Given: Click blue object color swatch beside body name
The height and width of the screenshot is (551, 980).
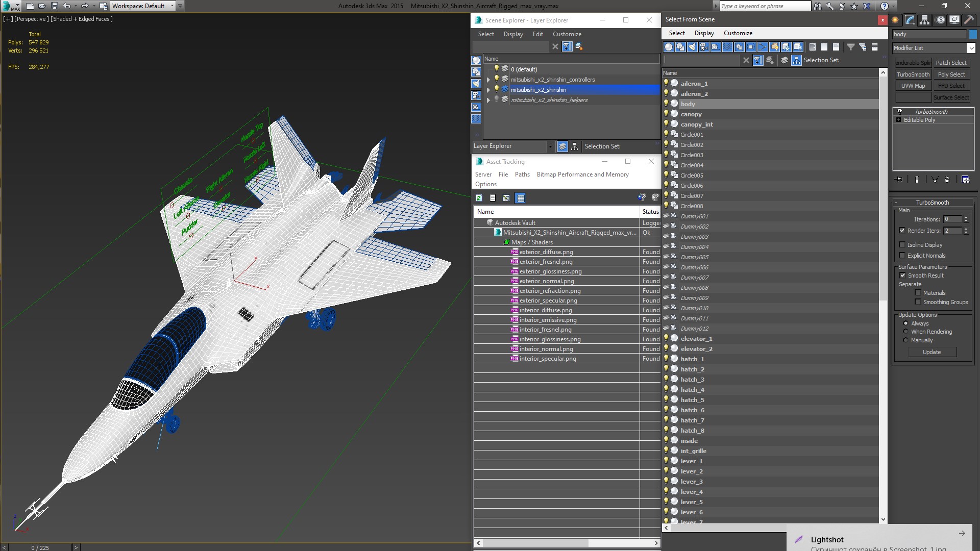Looking at the screenshot, I should point(973,34).
